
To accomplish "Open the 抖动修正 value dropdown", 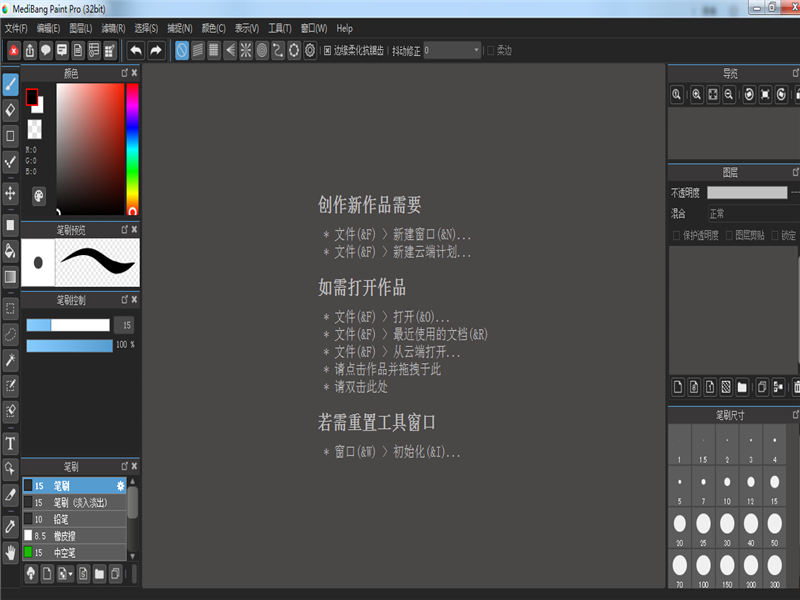I will click(x=476, y=51).
